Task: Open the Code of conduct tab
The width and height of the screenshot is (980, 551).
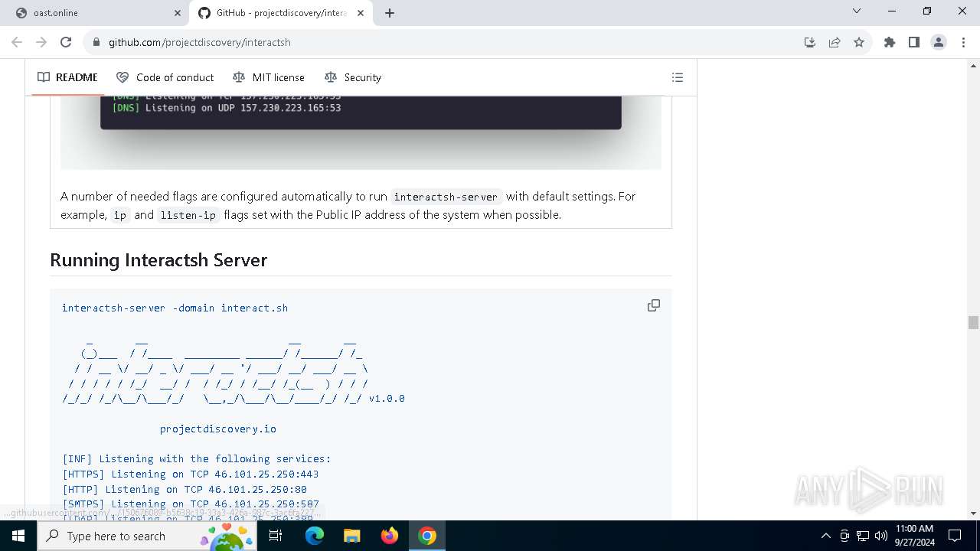Action: click(x=165, y=77)
